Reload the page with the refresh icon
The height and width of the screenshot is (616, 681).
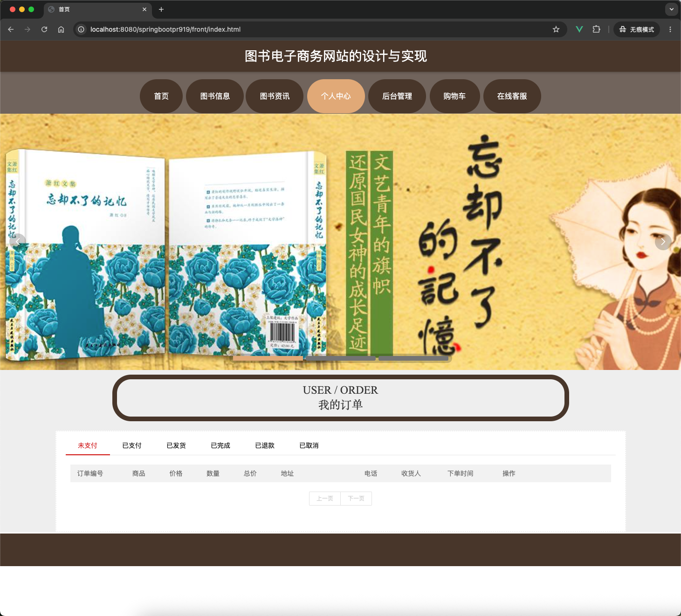[x=44, y=29]
